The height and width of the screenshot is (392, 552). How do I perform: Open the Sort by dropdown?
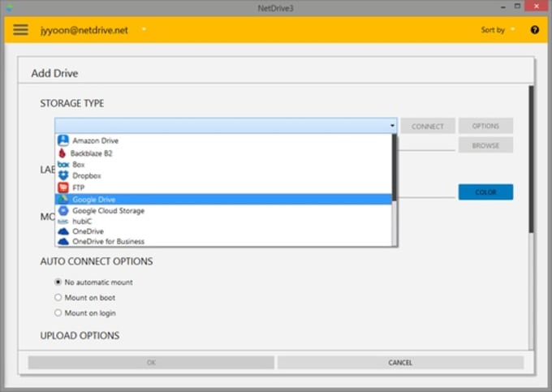498,30
